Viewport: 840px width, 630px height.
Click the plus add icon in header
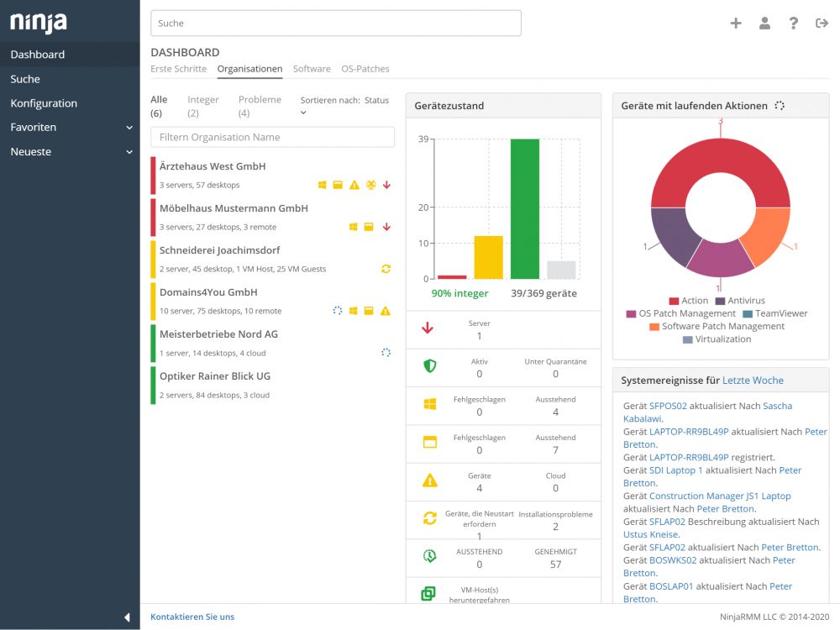[736, 23]
